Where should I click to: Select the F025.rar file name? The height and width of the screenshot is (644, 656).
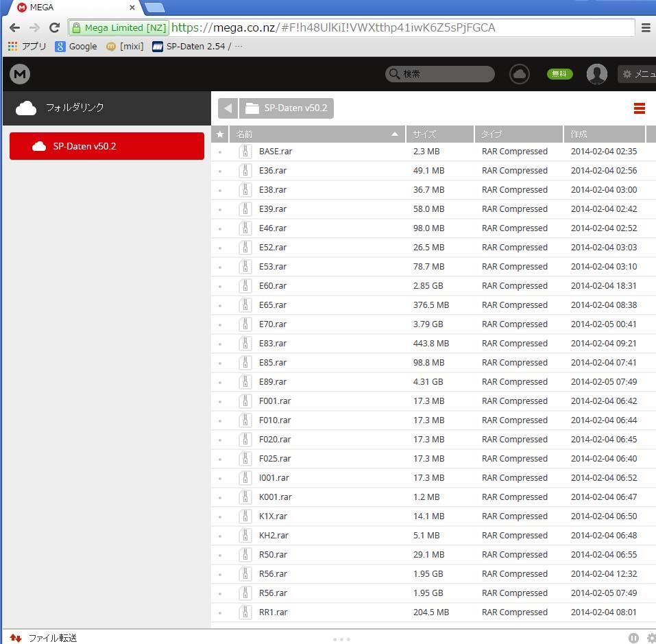[x=275, y=459]
